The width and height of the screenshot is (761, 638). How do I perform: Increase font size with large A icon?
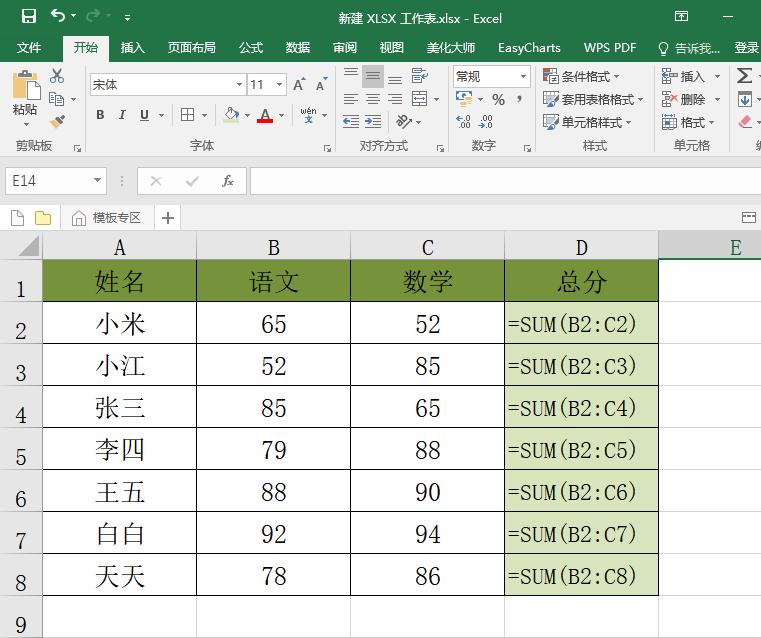pos(299,84)
